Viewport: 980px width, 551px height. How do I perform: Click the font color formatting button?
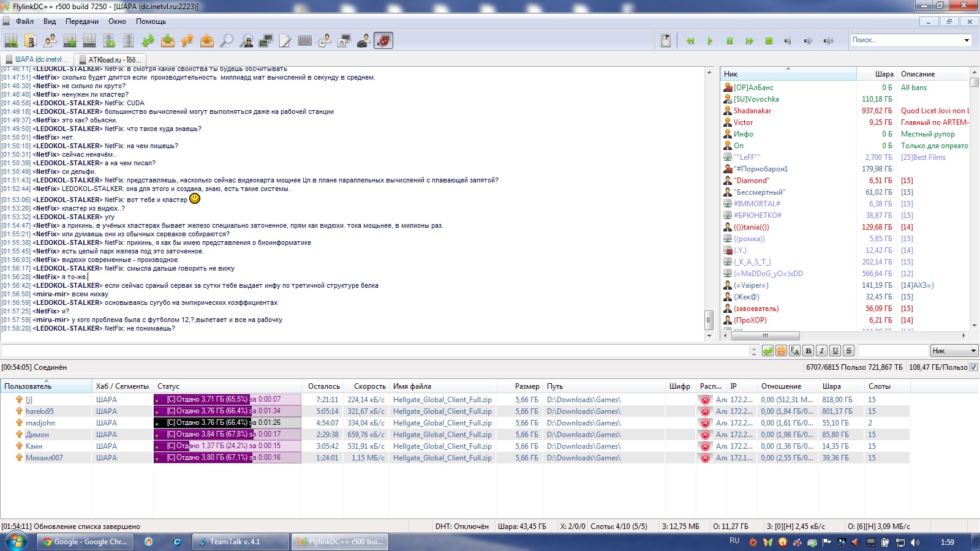pos(794,351)
